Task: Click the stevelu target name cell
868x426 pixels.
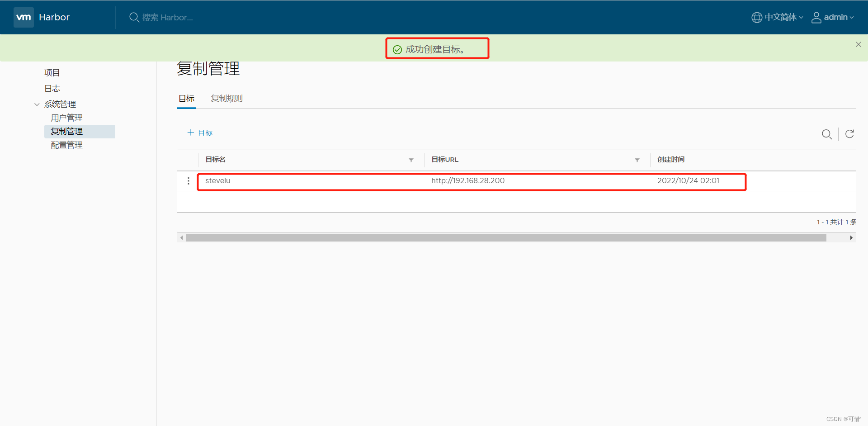Action: pos(218,180)
